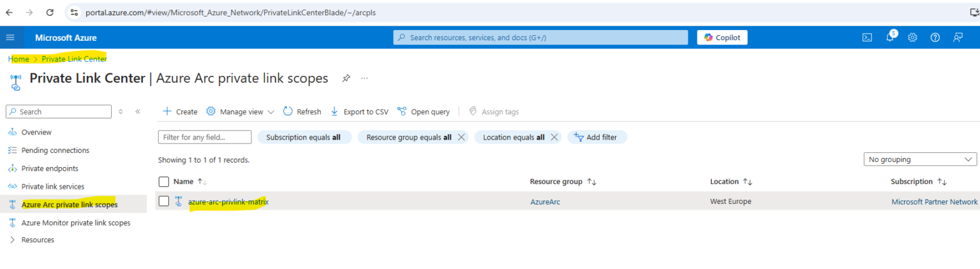This screenshot has width=980, height=269.
Task: Open the azure-arc-privlink-matrix scope link
Action: coord(228,201)
